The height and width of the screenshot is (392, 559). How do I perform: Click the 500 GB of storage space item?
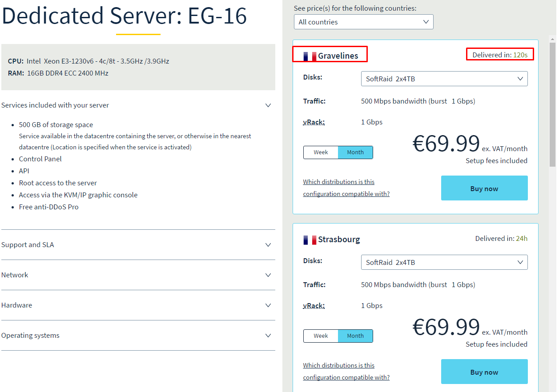(56, 125)
